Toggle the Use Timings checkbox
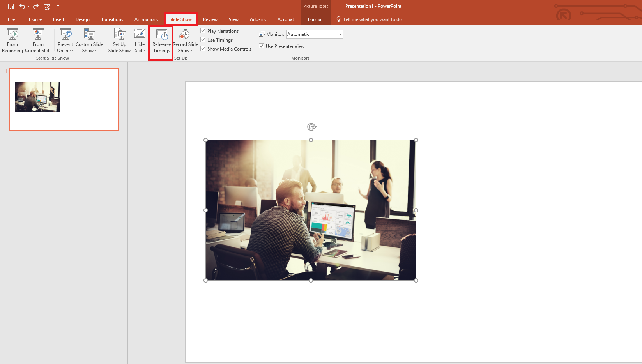642x364 pixels. click(203, 40)
